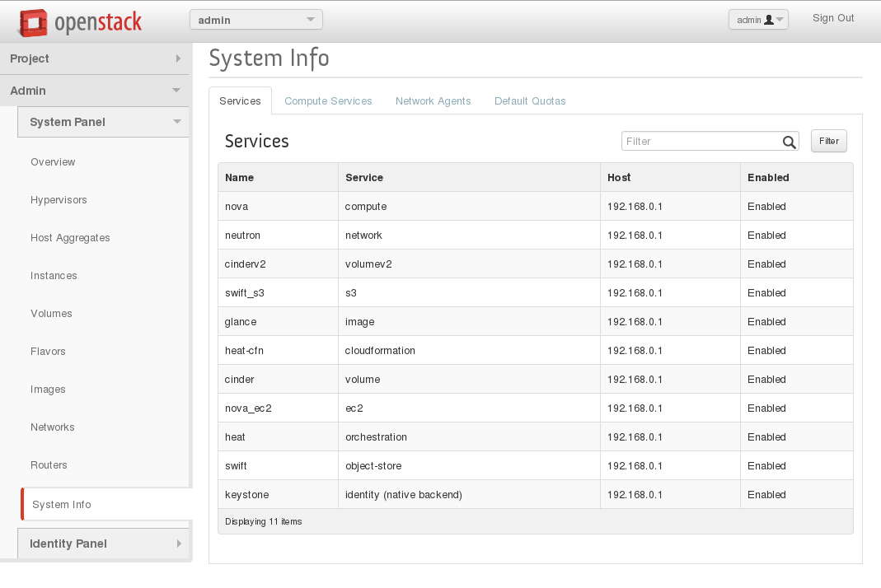Go to the Overview page

[x=53, y=161]
